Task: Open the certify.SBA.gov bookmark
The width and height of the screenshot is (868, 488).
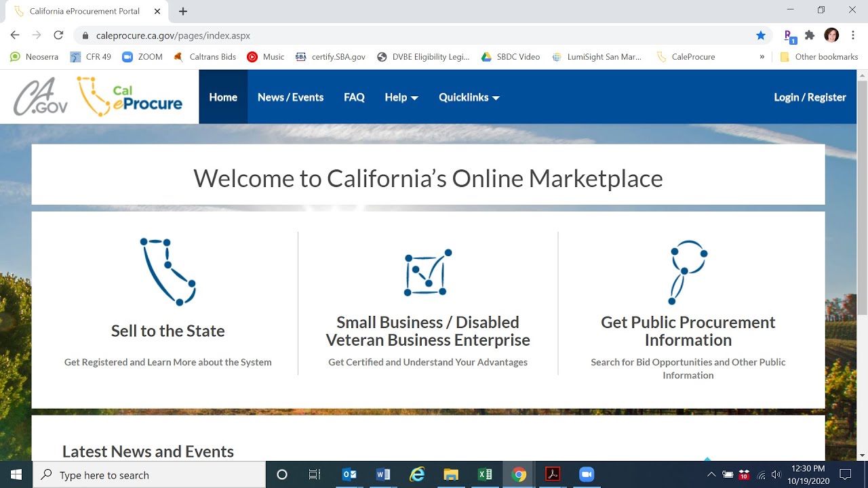Action: tap(330, 57)
